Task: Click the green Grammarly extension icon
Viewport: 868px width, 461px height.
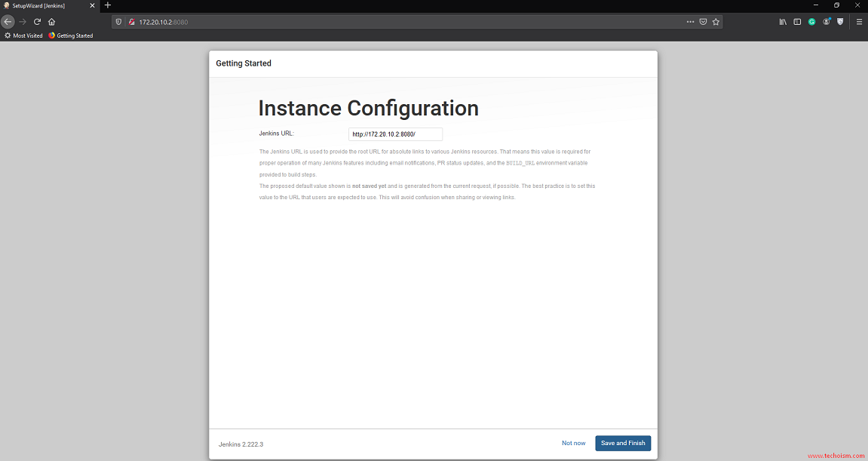Action: pyautogui.click(x=811, y=22)
